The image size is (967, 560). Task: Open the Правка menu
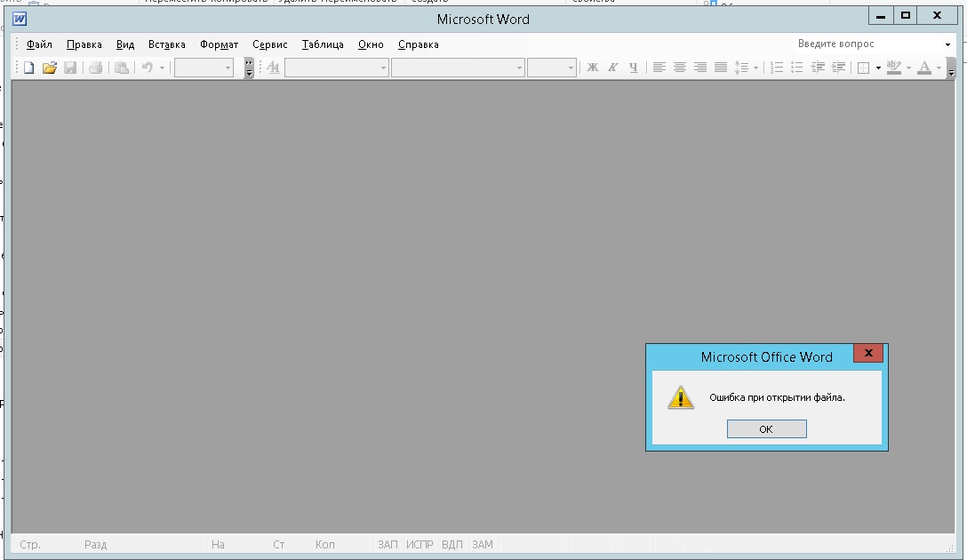coord(84,44)
